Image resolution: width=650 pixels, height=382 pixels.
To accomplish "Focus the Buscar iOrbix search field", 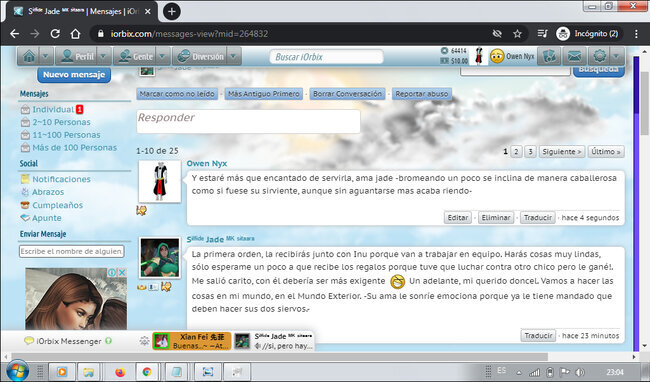I will pos(327,57).
